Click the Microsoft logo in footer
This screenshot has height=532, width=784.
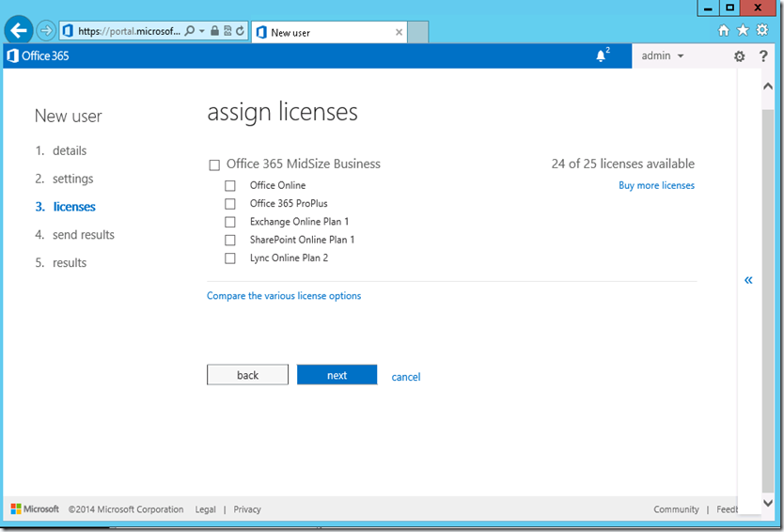click(35, 509)
